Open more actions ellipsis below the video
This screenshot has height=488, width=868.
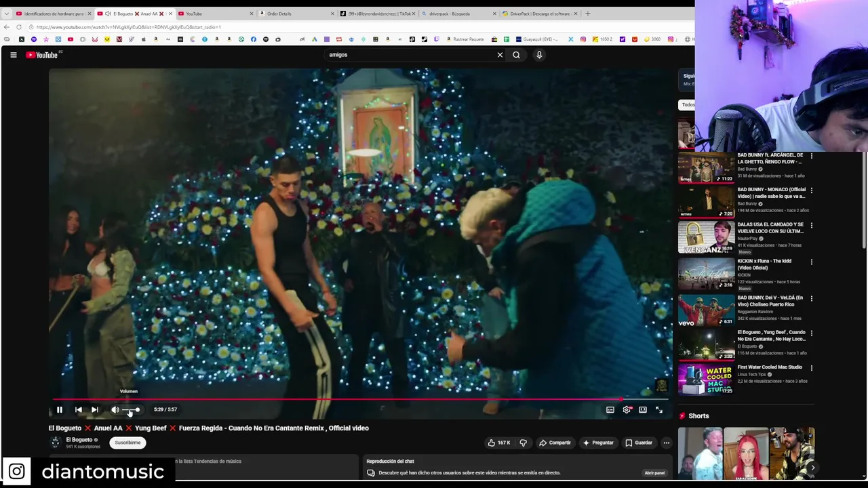[667, 443]
